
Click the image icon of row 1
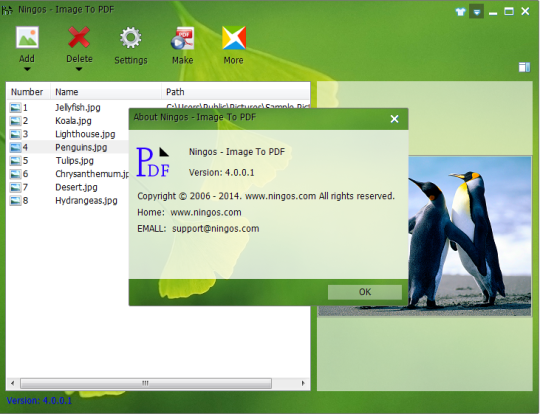coord(15,108)
